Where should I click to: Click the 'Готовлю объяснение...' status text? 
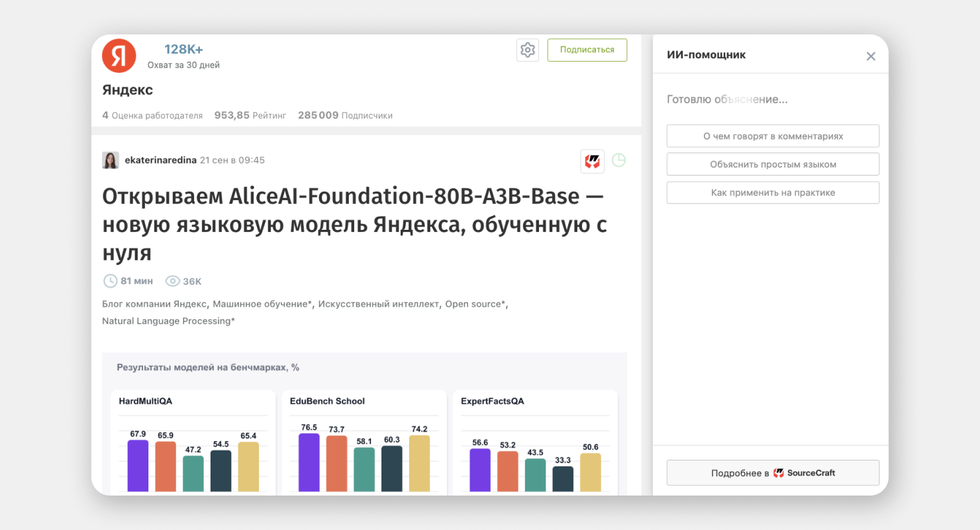click(x=727, y=99)
